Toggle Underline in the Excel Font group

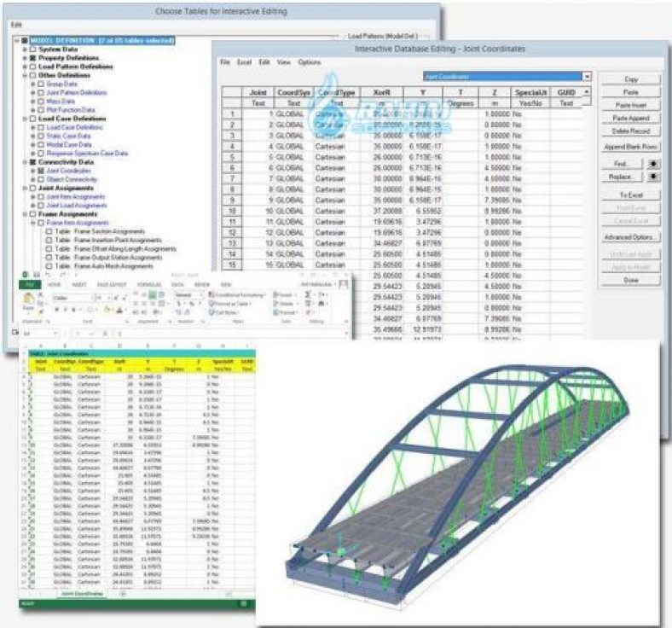tap(73, 310)
